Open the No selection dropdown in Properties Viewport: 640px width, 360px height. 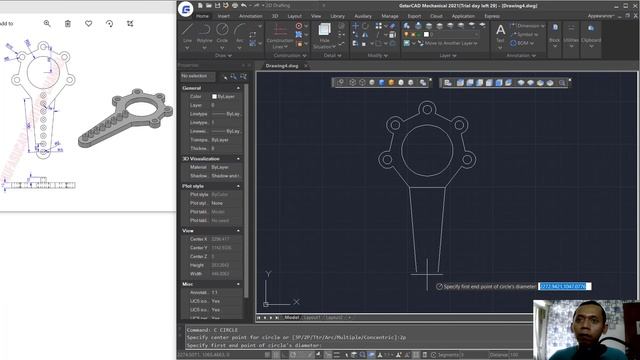pyautogui.click(x=198, y=76)
